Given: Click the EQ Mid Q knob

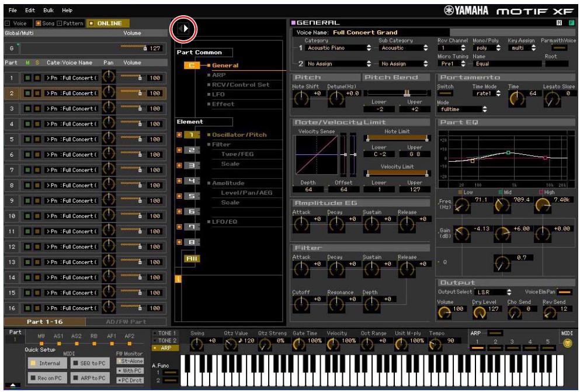Looking at the screenshot, I should (x=502, y=263).
